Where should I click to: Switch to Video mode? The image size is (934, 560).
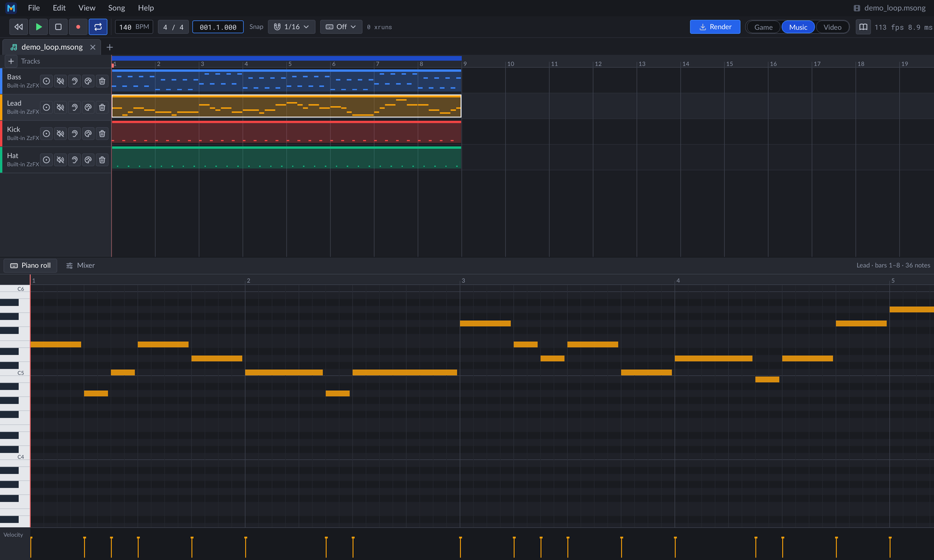point(832,27)
